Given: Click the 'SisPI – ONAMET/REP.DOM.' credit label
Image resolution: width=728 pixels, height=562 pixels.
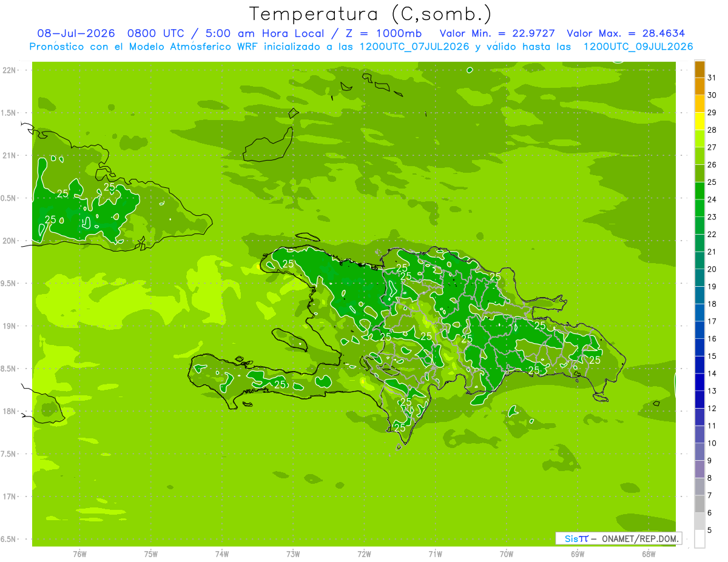Looking at the screenshot, I should 619,538.
